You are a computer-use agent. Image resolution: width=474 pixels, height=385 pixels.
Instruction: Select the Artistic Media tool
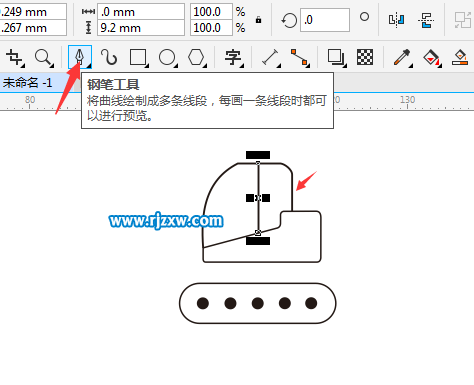click(x=109, y=57)
